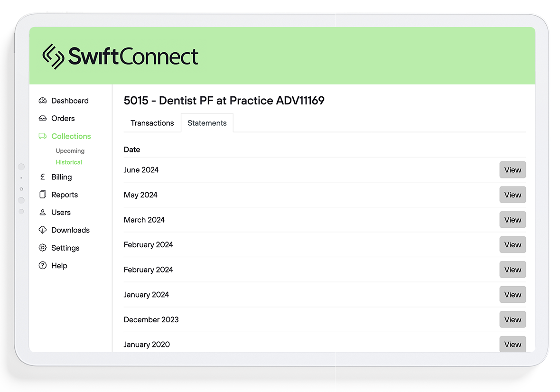Open the December 2023 statement

(x=513, y=319)
